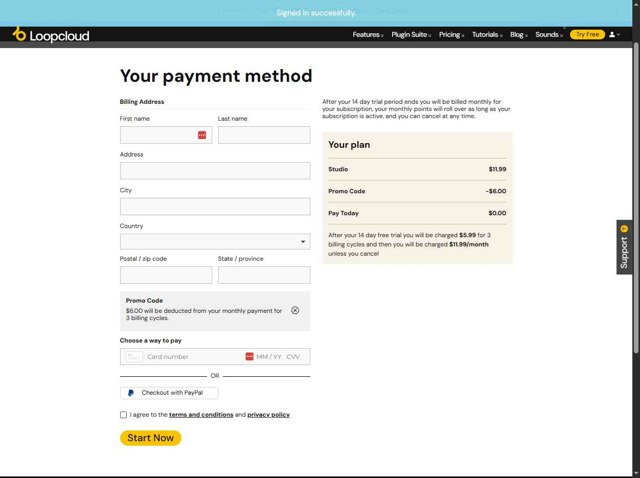Click the Promo Code value '-$6.00'
The width and height of the screenshot is (640, 478).
tap(496, 191)
